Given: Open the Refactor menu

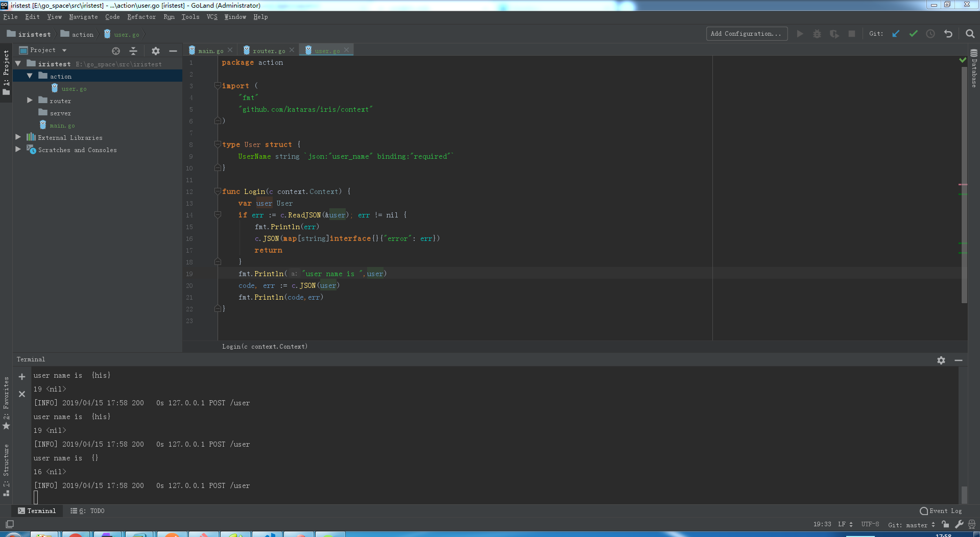Looking at the screenshot, I should coord(141,17).
